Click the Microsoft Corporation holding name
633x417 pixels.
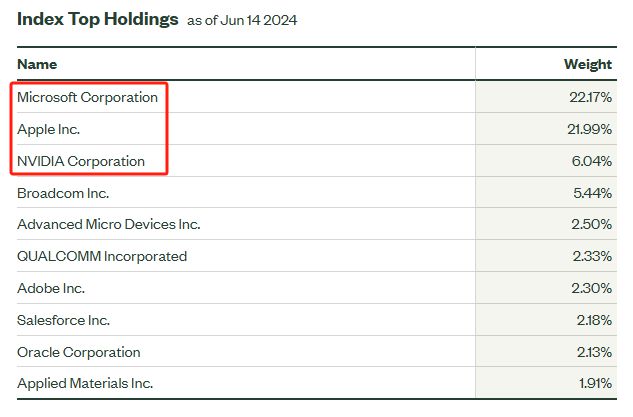(87, 97)
